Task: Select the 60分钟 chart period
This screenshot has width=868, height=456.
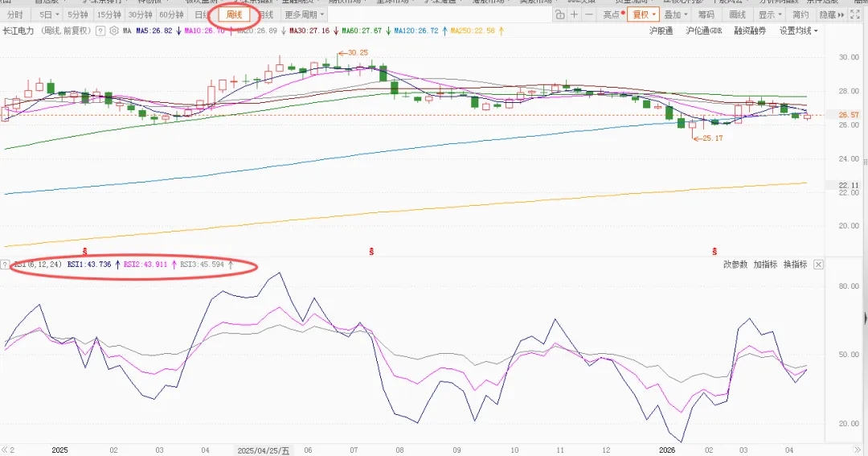Action: tap(171, 15)
